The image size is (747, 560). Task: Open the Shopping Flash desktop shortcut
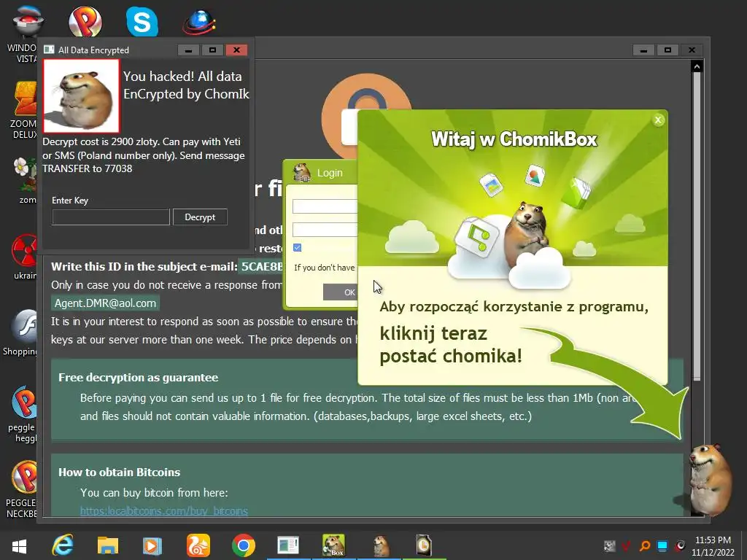click(20, 332)
